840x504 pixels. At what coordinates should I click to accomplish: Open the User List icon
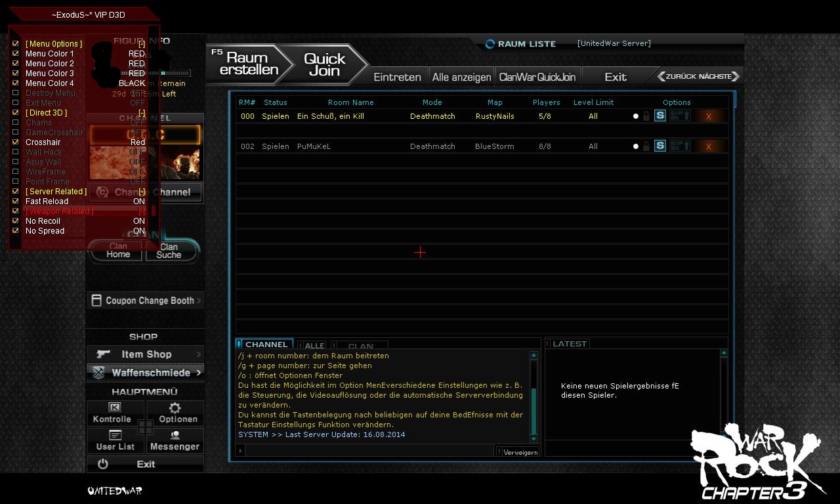[x=115, y=435]
